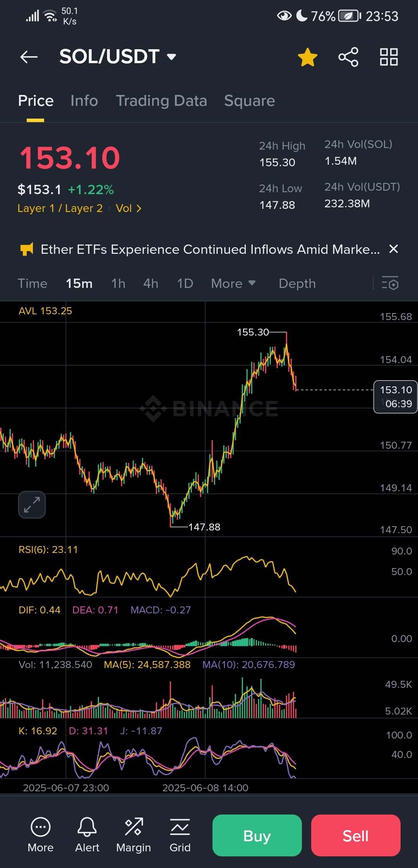The width and height of the screenshot is (418, 868).
Task: Tap the 24h Vol(SOL) 1.54M value
Action: [x=341, y=161]
